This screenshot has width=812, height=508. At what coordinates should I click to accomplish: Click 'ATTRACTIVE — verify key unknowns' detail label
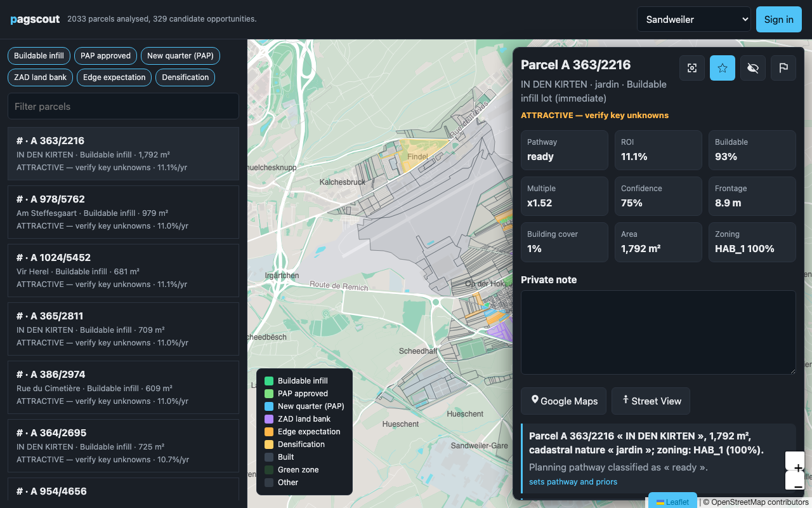[594, 116]
